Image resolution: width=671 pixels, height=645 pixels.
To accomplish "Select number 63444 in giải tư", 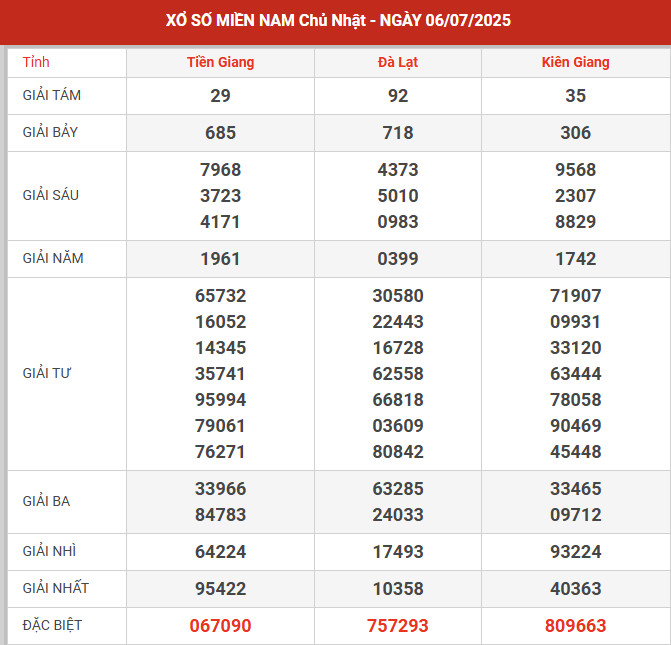I will pos(576,374).
